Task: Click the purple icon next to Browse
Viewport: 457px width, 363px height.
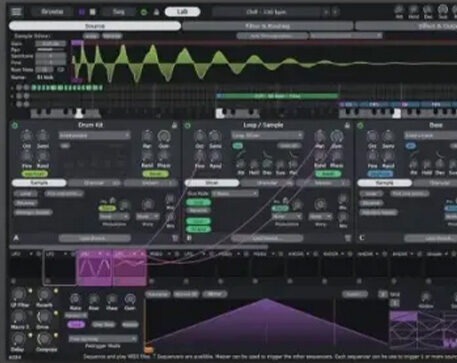Action: (x=82, y=12)
